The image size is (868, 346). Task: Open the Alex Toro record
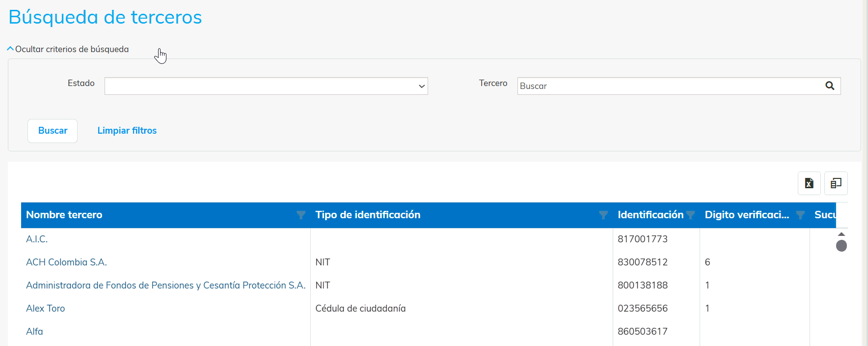coord(45,309)
